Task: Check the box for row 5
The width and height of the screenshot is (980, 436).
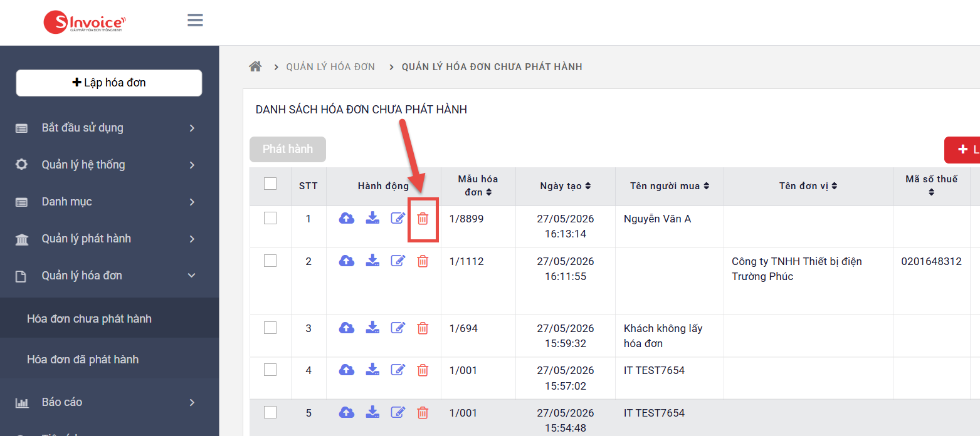Action: point(270,413)
